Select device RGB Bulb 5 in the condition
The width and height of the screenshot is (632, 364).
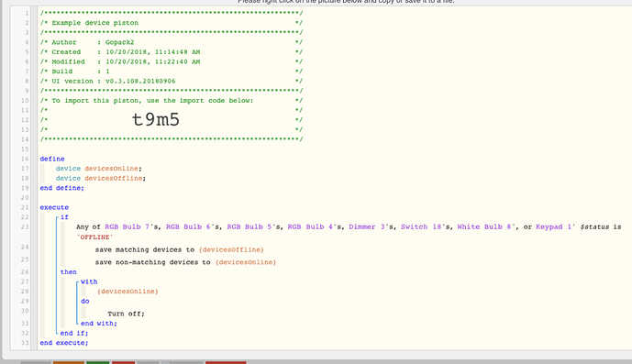coord(249,227)
